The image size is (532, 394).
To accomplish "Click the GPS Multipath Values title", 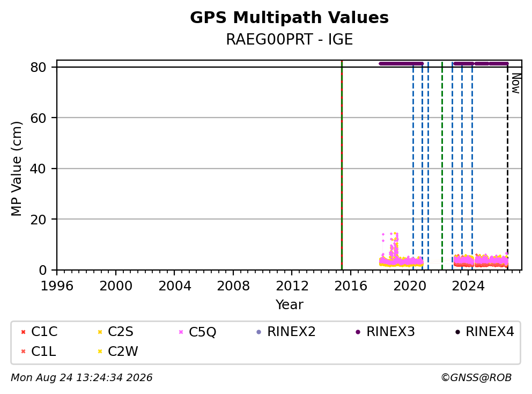I will tap(289, 18).
